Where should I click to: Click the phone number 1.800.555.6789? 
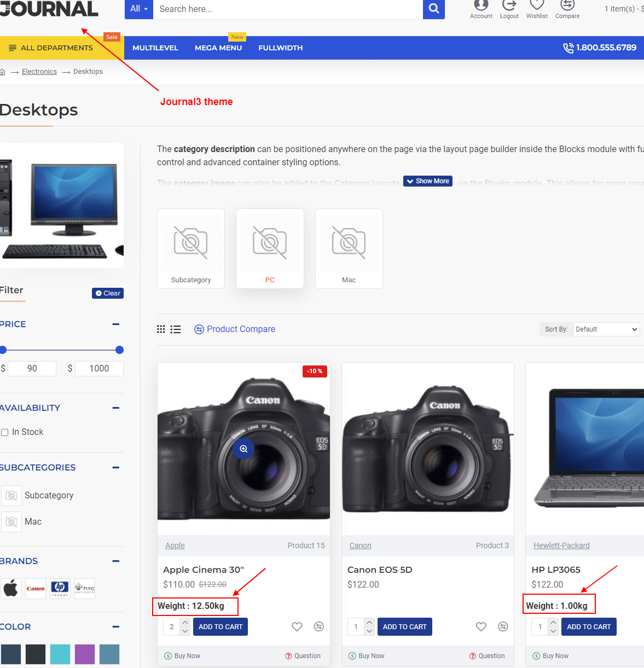600,48
